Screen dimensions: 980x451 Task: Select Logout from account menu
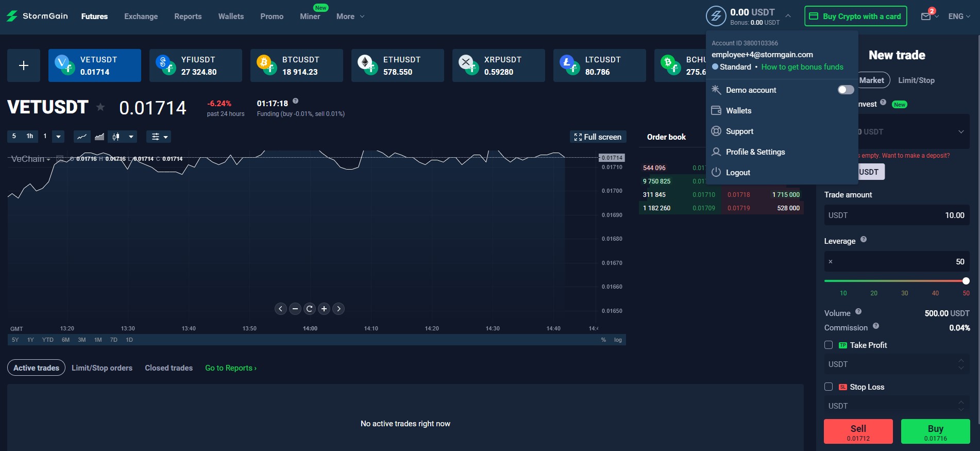click(x=737, y=173)
